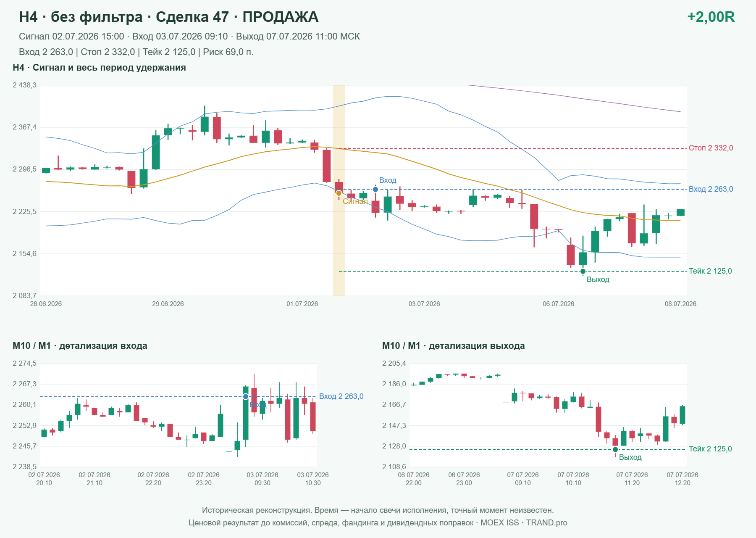Click the '03.07.2026 09:30' time label
The width and height of the screenshot is (756, 538).
[262, 479]
